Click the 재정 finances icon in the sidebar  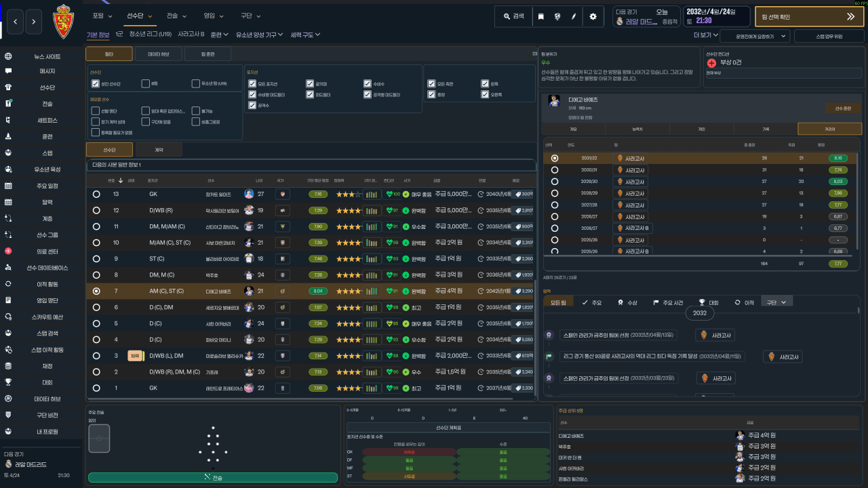(x=8, y=366)
